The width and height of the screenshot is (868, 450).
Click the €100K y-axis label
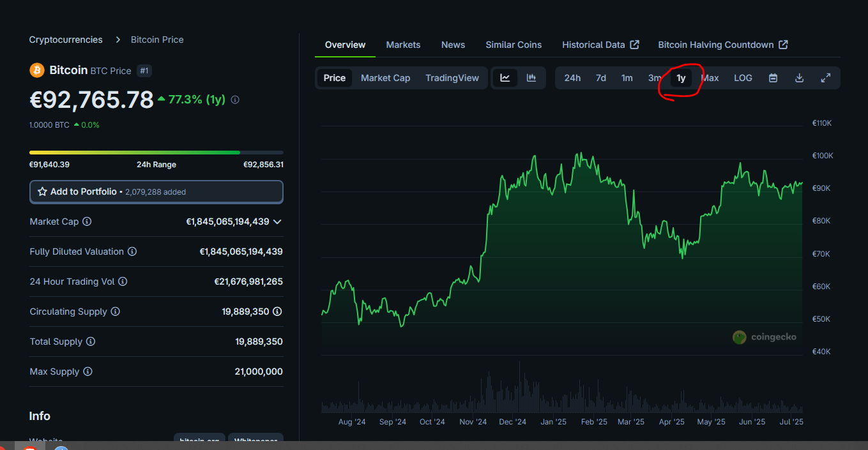pos(822,156)
